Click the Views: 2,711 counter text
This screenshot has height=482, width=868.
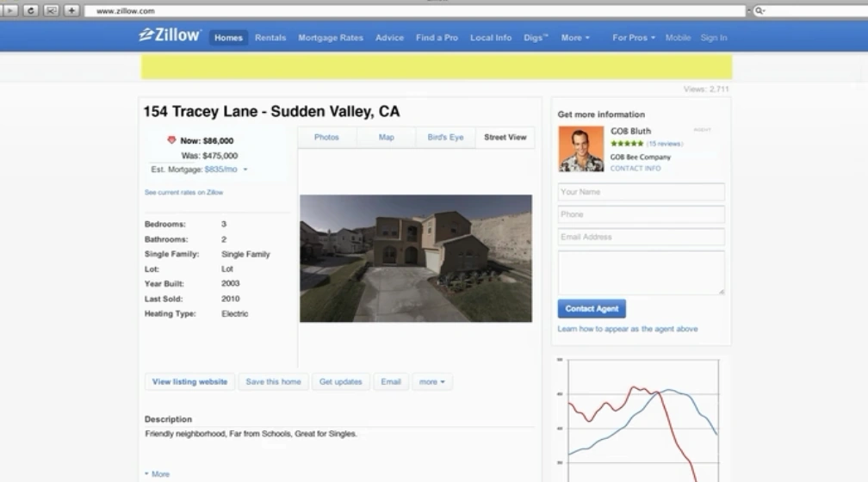pos(706,90)
